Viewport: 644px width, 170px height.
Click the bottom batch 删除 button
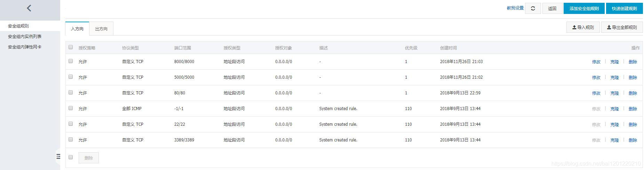89,158
